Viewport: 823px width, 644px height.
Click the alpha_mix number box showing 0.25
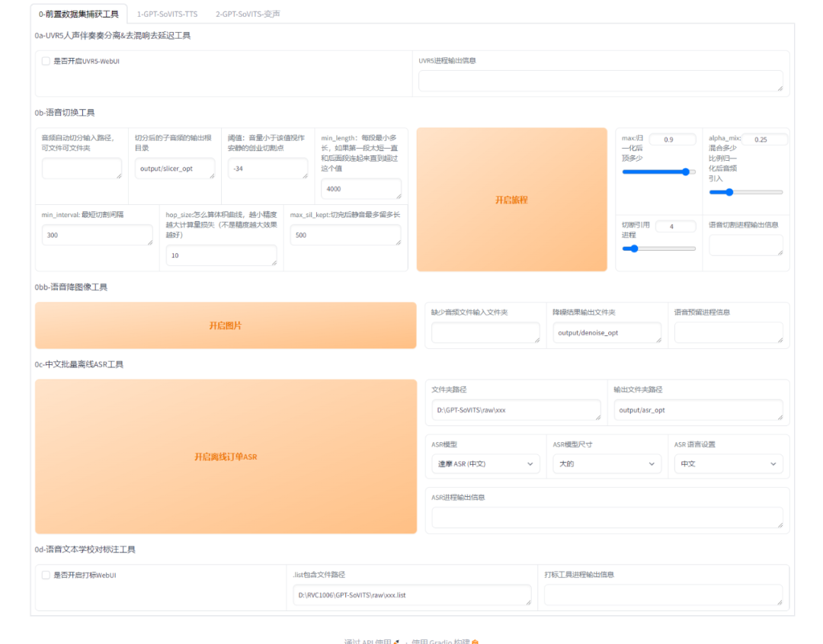pos(764,139)
